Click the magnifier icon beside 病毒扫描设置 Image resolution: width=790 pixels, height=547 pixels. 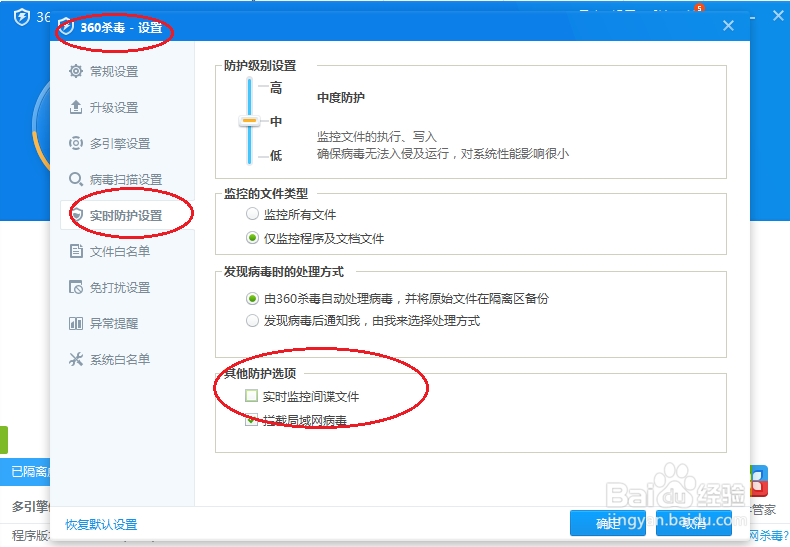(x=76, y=179)
